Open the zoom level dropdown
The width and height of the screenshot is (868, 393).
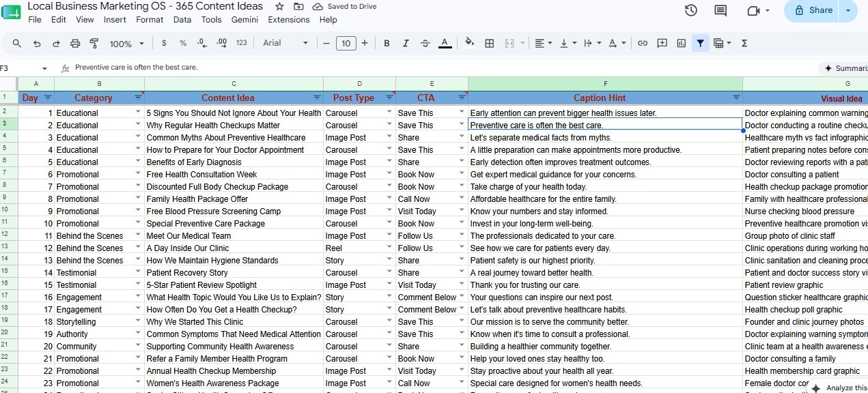click(x=127, y=43)
